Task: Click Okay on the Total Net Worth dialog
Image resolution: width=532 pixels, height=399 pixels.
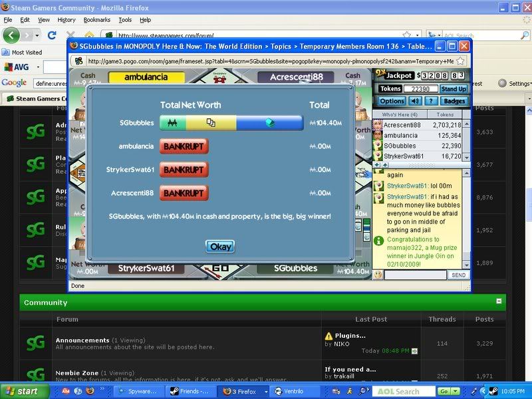Action: point(220,246)
